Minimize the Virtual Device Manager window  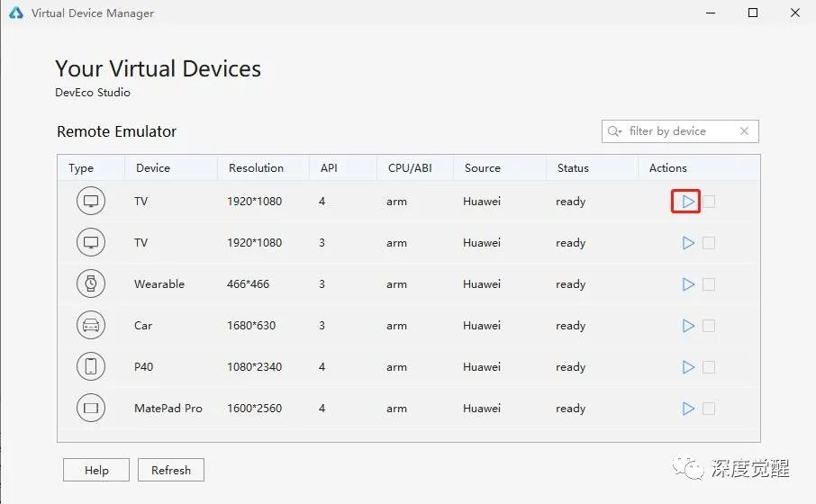point(711,13)
